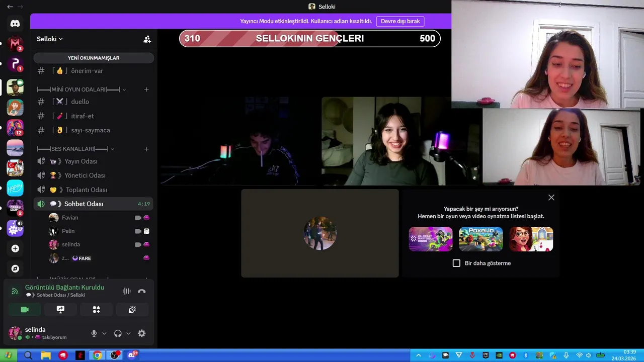Add a server with the plus icon

click(x=15, y=248)
